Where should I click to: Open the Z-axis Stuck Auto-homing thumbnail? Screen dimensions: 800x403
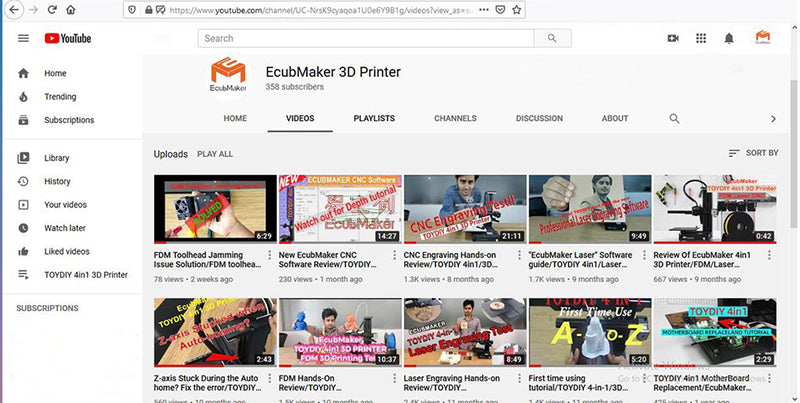click(215, 333)
